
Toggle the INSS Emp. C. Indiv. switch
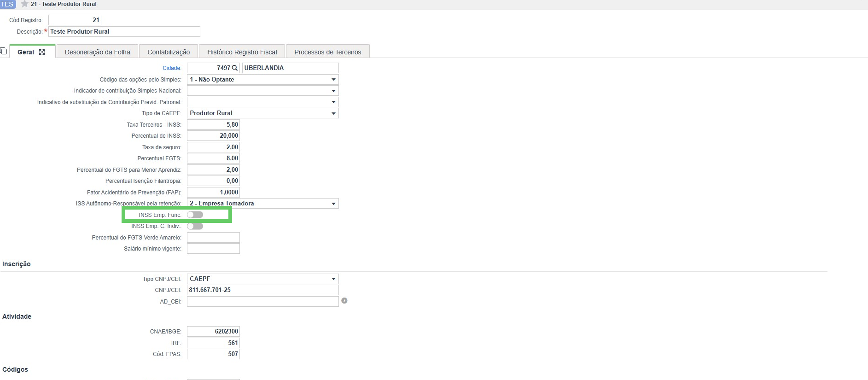coord(195,226)
